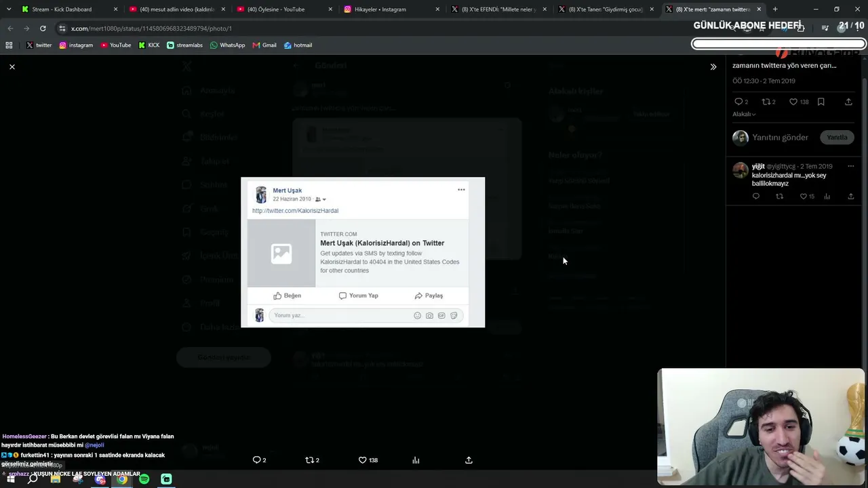
Task: Close the Hikayeler Instagram tab
Action: pyautogui.click(x=437, y=9)
